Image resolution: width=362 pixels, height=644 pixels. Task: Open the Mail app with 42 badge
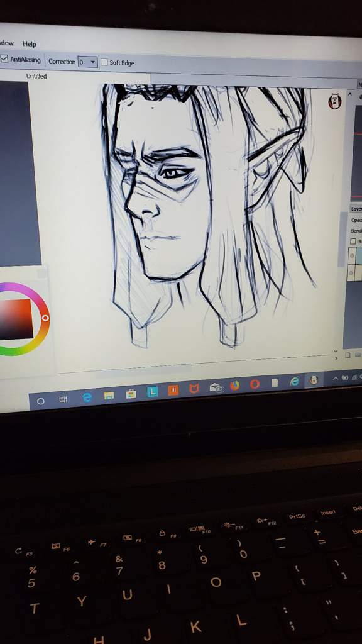click(x=216, y=387)
